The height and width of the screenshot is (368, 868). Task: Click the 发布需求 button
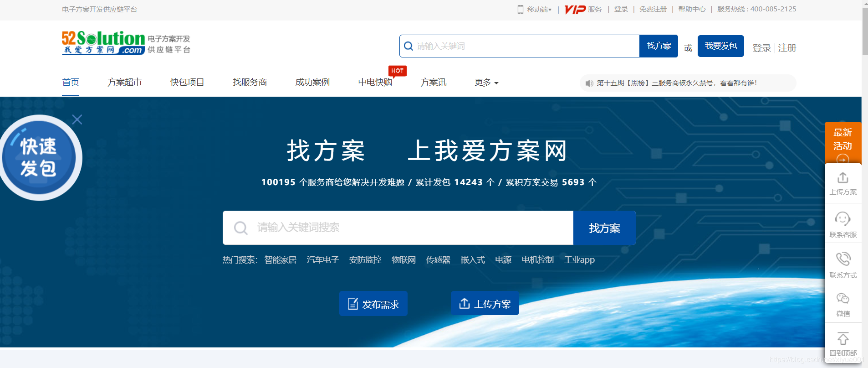click(373, 304)
